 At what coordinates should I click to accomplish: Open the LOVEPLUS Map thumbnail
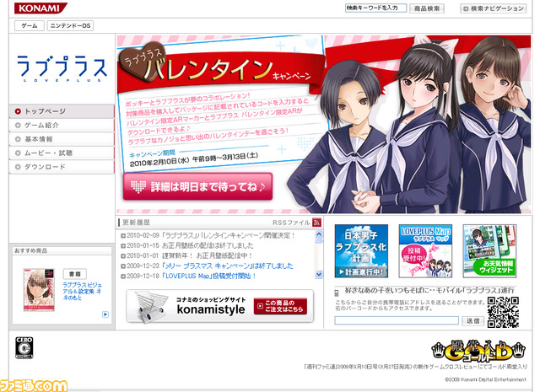tap(425, 251)
